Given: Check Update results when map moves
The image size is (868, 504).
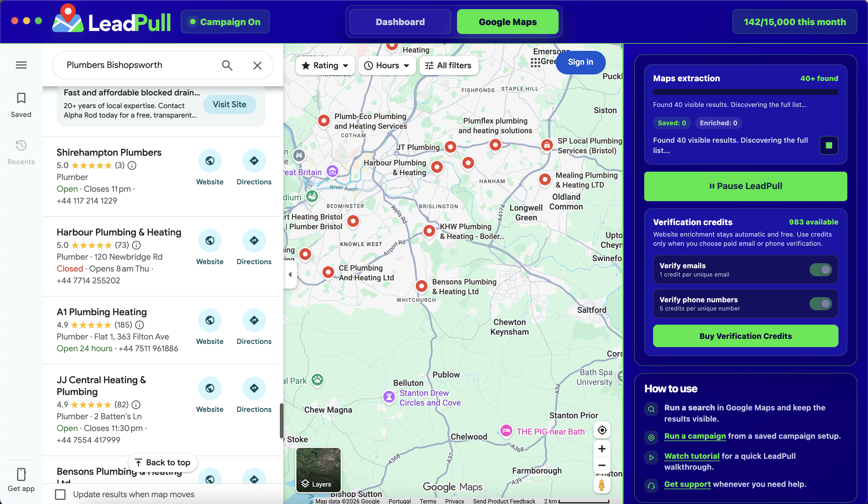Looking at the screenshot, I should tap(60, 494).
